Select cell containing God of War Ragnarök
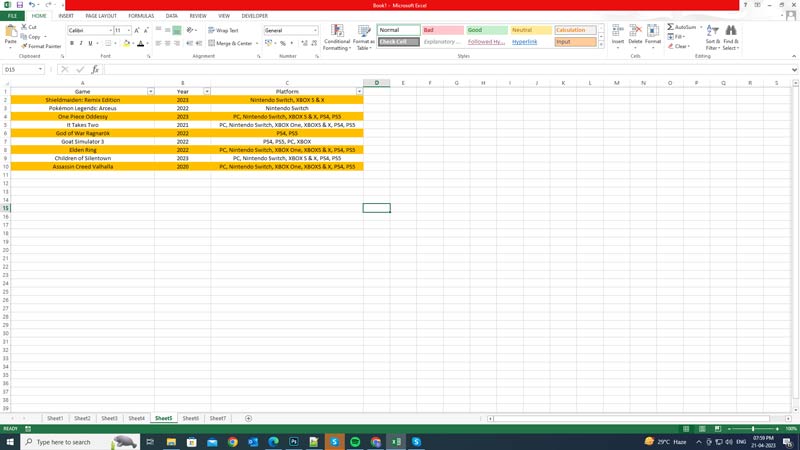The height and width of the screenshot is (450, 800). 83,133
